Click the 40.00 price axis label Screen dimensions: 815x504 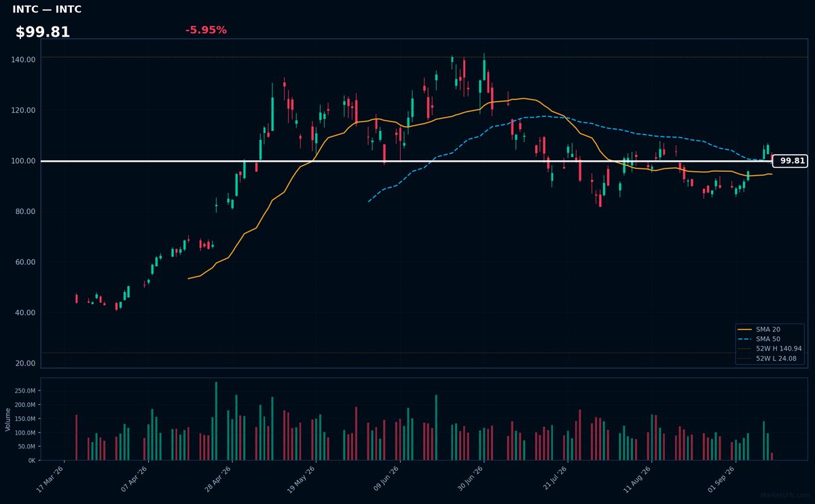(25, 312)
